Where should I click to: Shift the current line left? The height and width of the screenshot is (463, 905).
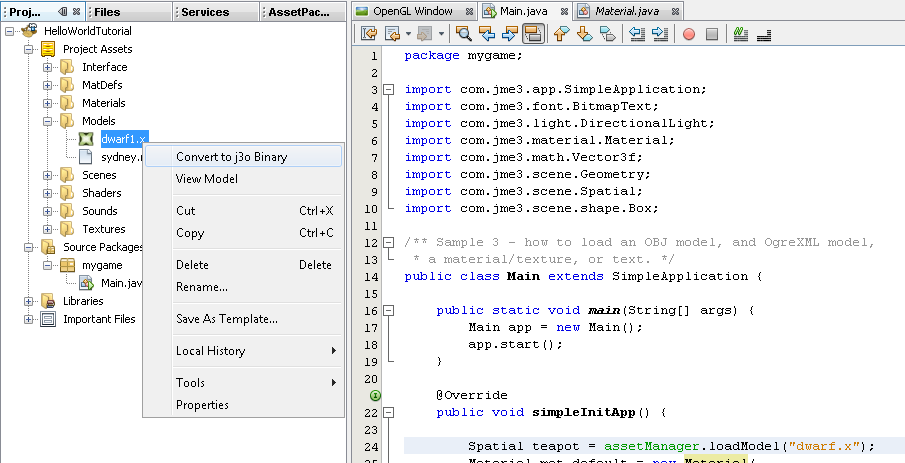point(637,34)
